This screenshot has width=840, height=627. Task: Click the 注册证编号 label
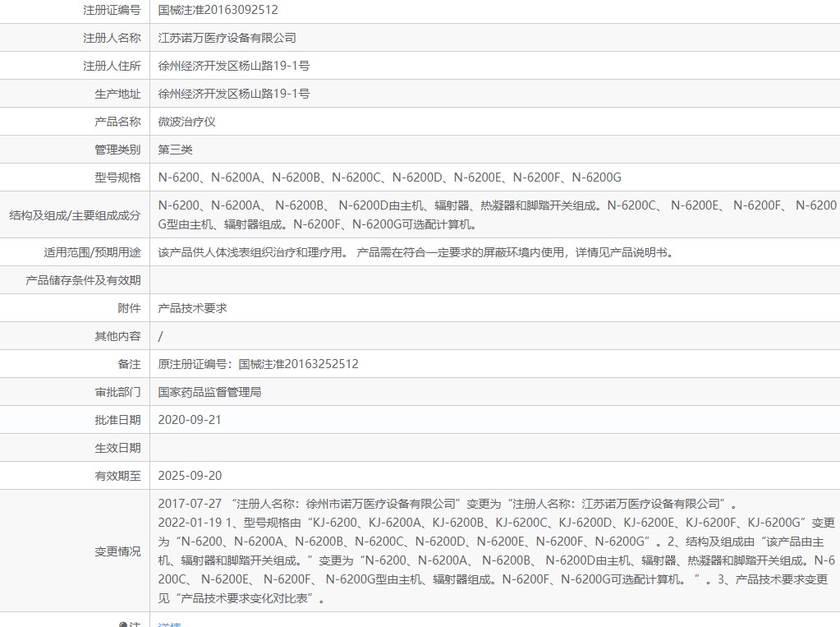(112, 10)
